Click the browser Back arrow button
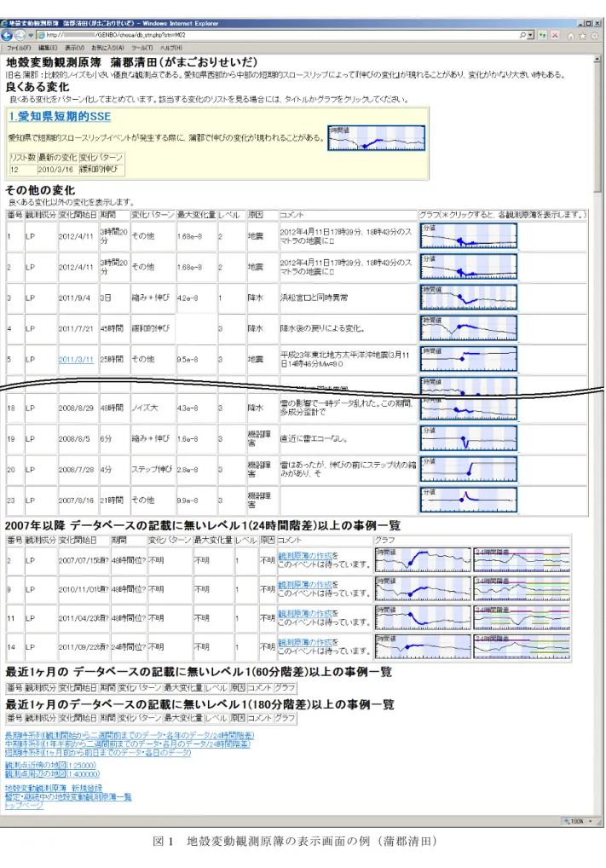The image size is (606, 868). 7,36
